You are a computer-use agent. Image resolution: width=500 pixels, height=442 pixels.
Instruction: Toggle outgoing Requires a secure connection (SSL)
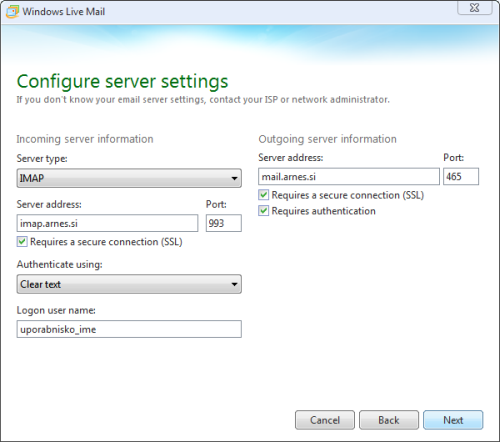pyautogui.click(x=264, y=195)
